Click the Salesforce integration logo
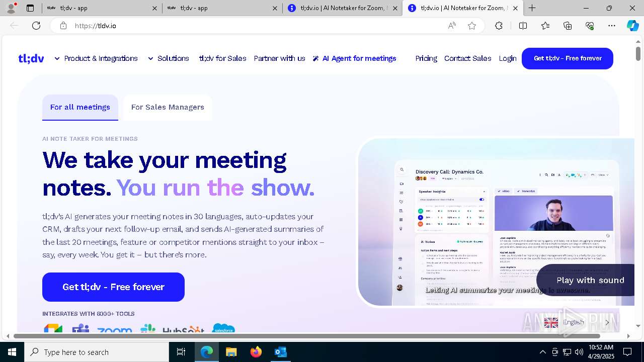 pyautogui.click(x=224, y=328)
